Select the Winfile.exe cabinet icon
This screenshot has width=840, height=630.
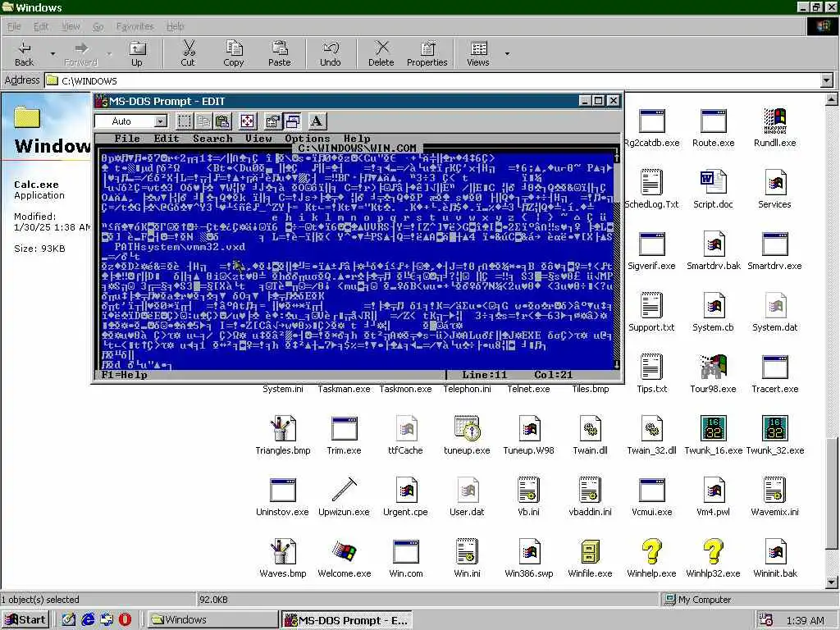(590, 559)
